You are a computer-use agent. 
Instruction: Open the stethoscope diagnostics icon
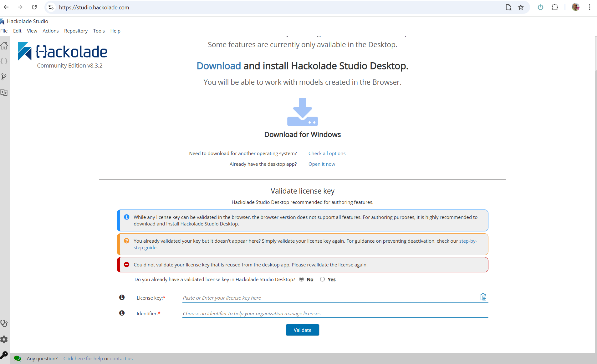(4, 323)
